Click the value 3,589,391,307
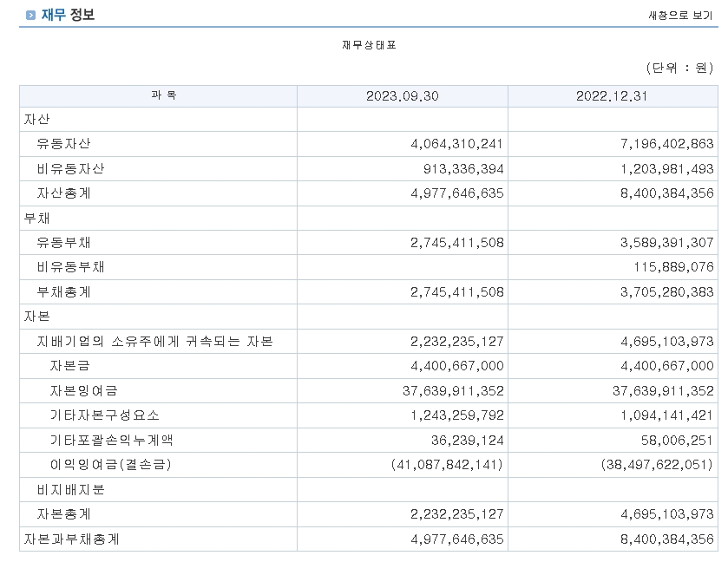 click(x=666, y=243)
